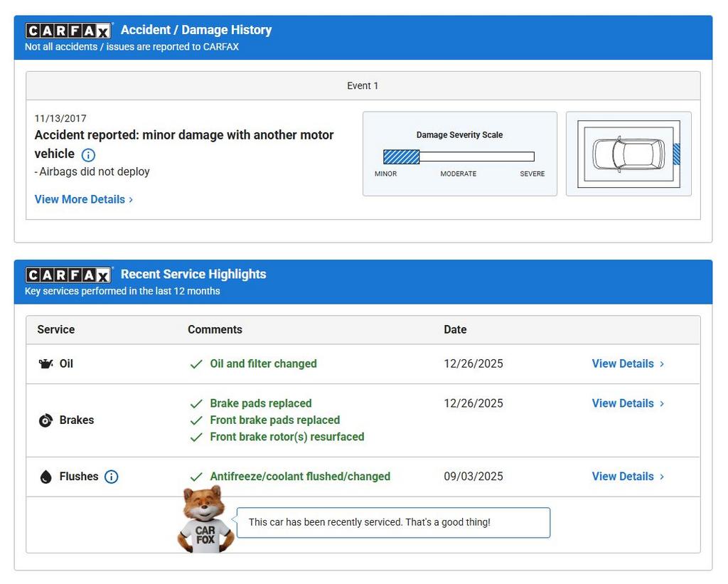Click the fluid drop Flushes icon

[x=45, y=477]
